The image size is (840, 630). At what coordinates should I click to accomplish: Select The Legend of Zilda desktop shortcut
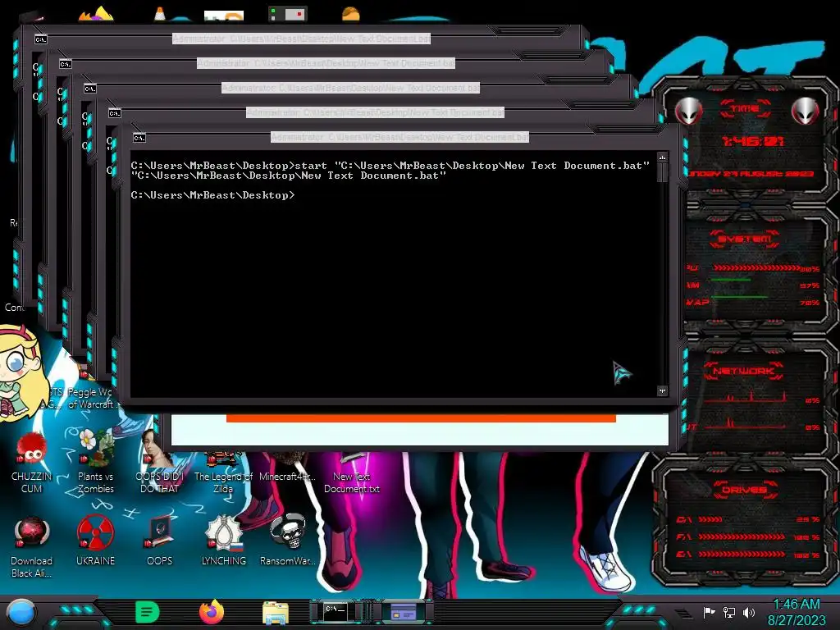(x=223, y=472)
